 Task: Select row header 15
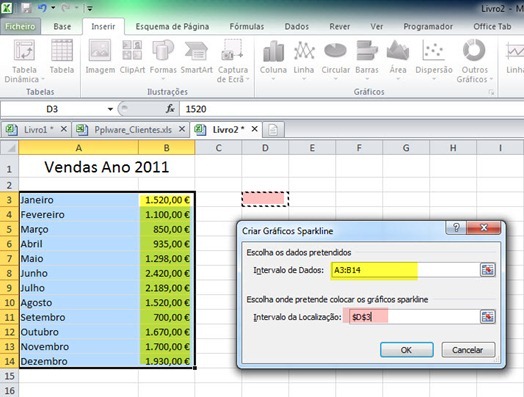(x=9, y=376)
